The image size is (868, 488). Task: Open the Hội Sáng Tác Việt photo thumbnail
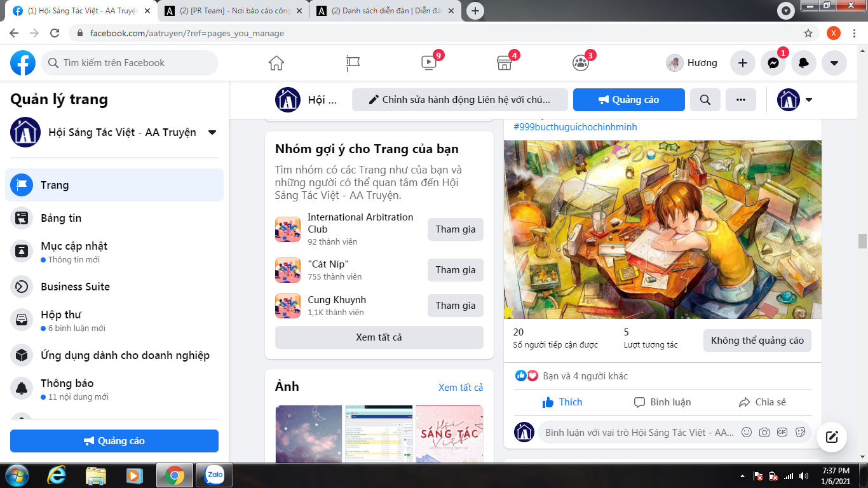pos(450,433)
